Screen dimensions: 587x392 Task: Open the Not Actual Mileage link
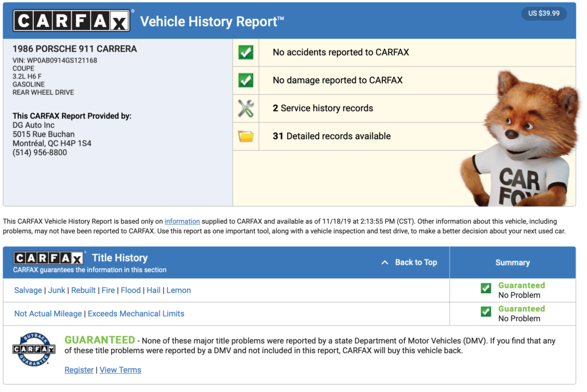point(49,313)
